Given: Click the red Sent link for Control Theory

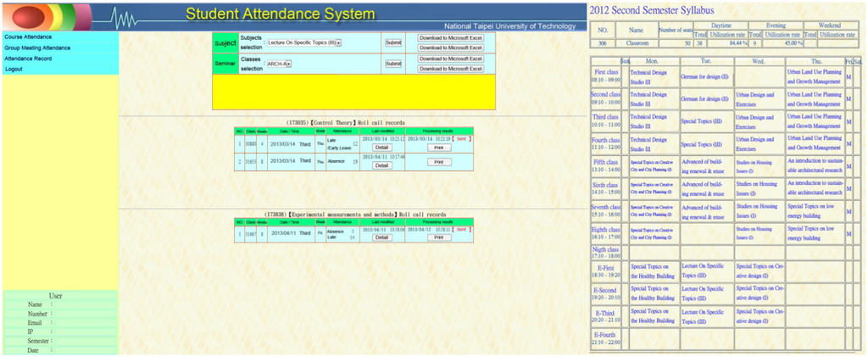Looking at the screenshot, I should coord(462,138).
